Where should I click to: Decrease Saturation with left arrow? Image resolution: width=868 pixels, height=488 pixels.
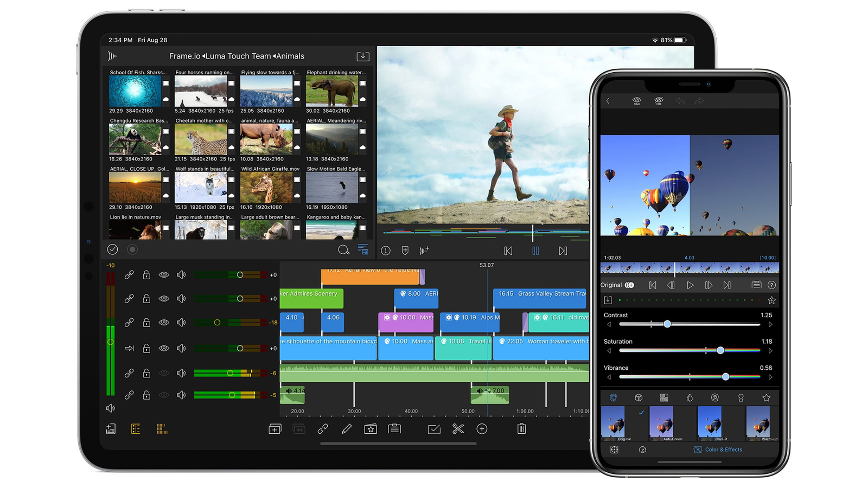(x=609, y=351)
